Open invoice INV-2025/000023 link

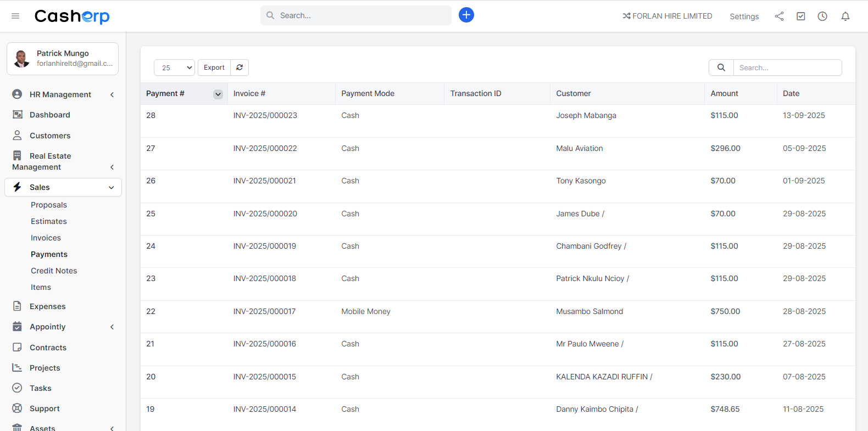click(265, 115)
